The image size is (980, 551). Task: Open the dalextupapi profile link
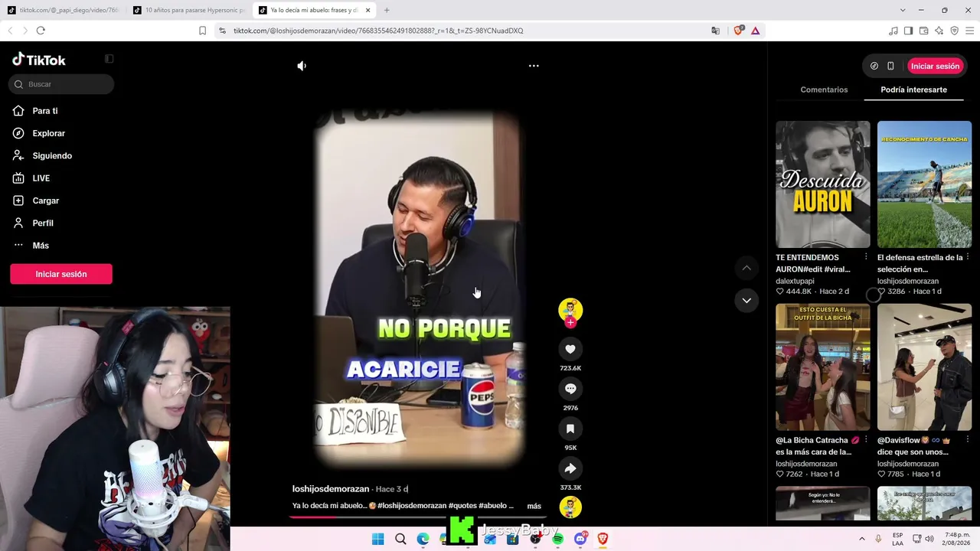[795, 281]
